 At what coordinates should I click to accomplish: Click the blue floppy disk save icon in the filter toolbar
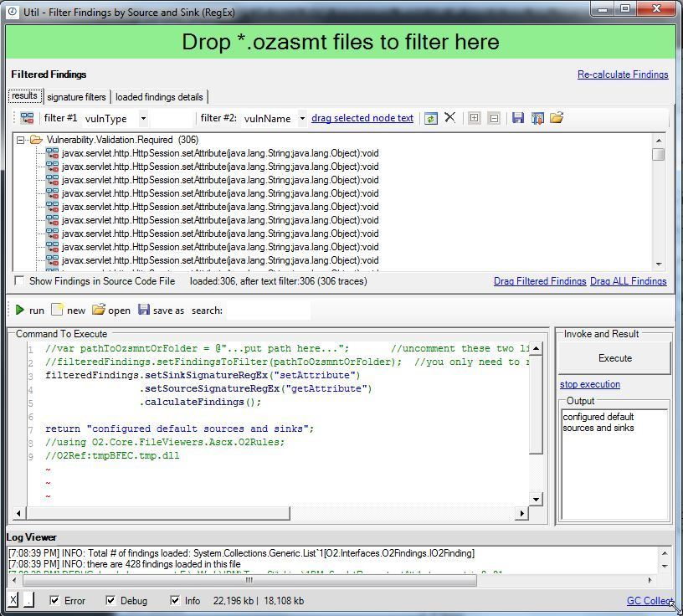pos(518,118)
